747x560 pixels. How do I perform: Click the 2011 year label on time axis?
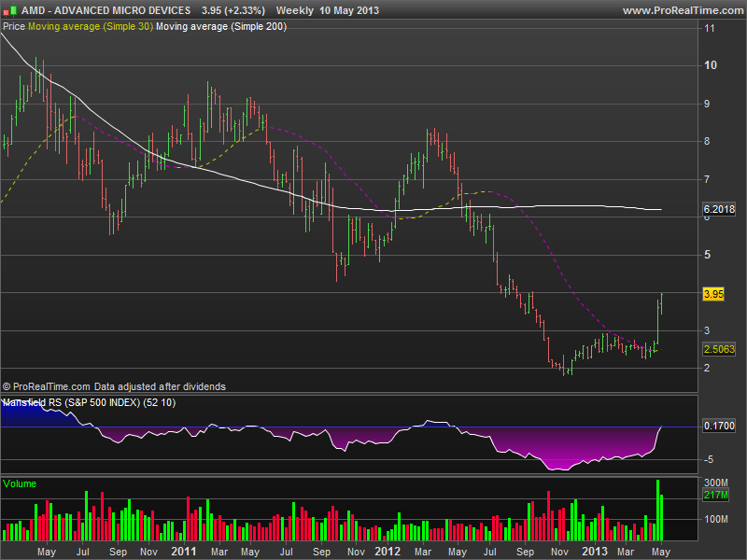(183, 552)
